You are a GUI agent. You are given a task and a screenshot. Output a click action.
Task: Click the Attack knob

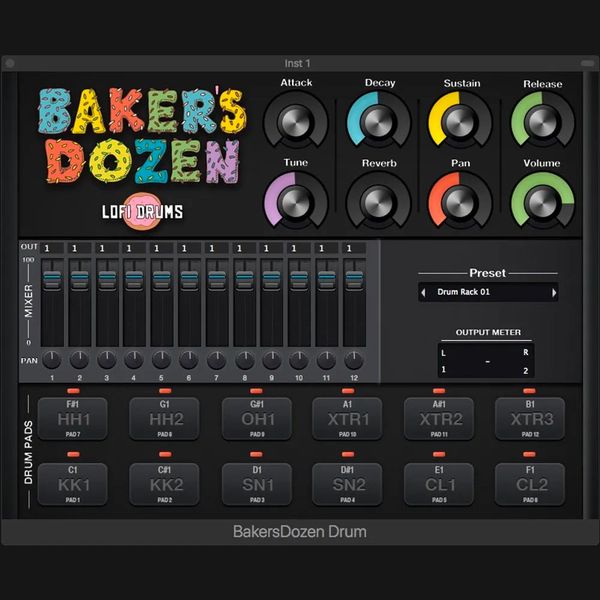295,122
